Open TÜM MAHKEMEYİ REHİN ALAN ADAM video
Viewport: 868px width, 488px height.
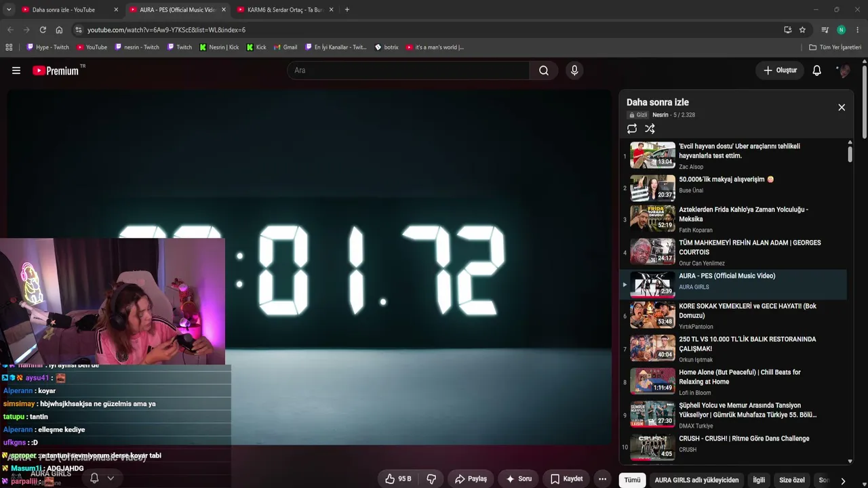734,252
